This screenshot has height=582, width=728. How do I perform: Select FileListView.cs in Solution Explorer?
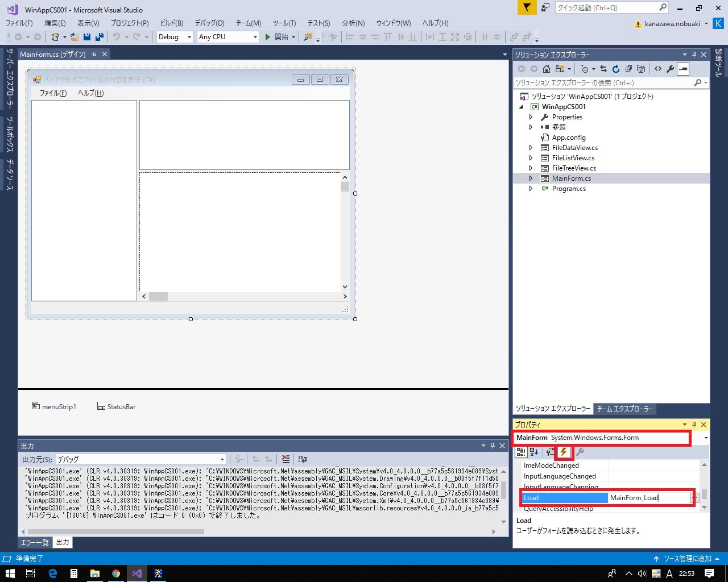pyautogui.click(x=573, y=158)
